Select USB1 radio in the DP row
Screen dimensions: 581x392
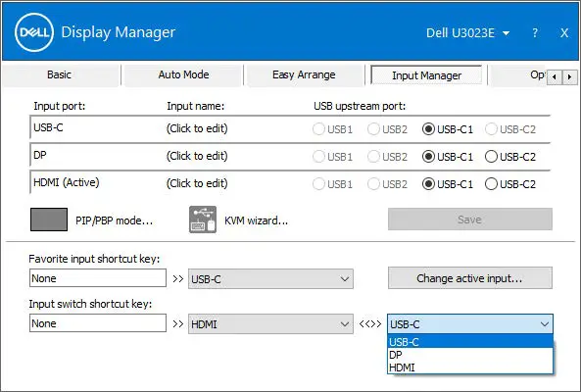click(332, 157)
